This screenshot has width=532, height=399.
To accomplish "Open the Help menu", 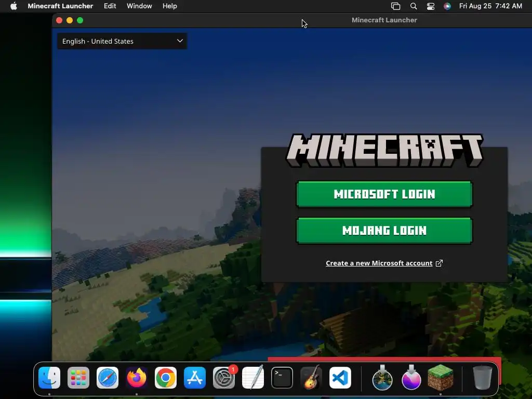I will pyautogui.click(x=170, y=6).
